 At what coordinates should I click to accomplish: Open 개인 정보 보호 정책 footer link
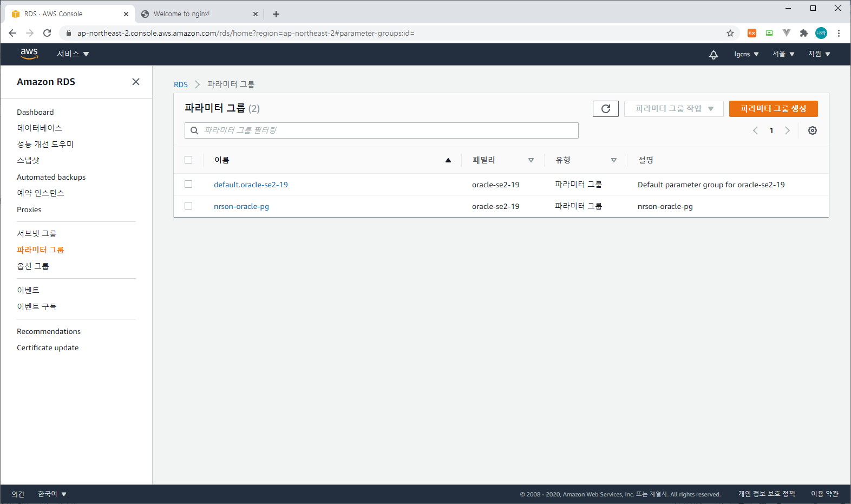click(767, 494)
